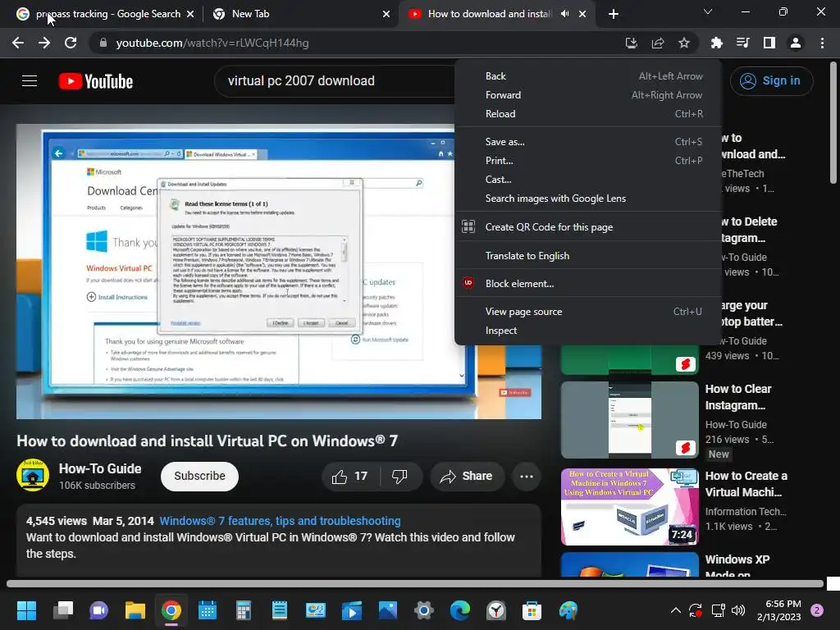Open Microsoft Store from the taskbar
Screen dimensions: 840x630
tap(532, 610)
